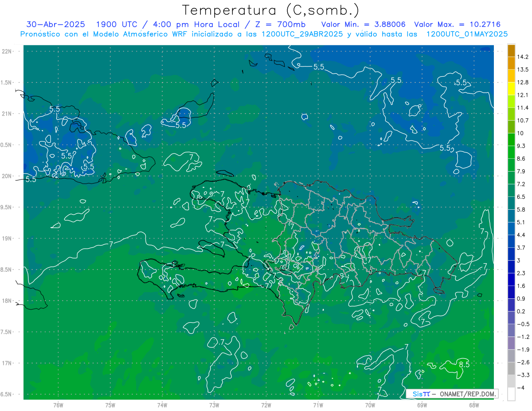Click the colorbar label '10.7'
The width and height of the screenshot is (532, 411).
[x=523, y=121]
